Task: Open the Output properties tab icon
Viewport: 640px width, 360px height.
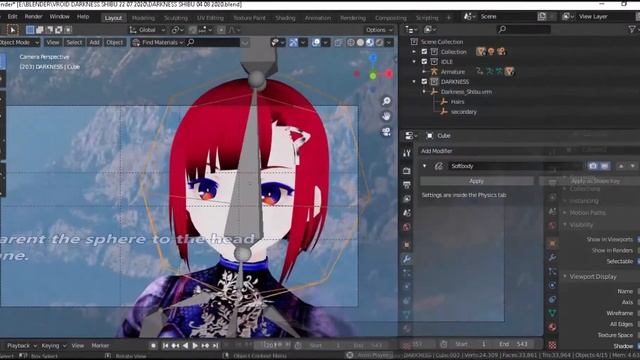Action: tap(407, 185)
